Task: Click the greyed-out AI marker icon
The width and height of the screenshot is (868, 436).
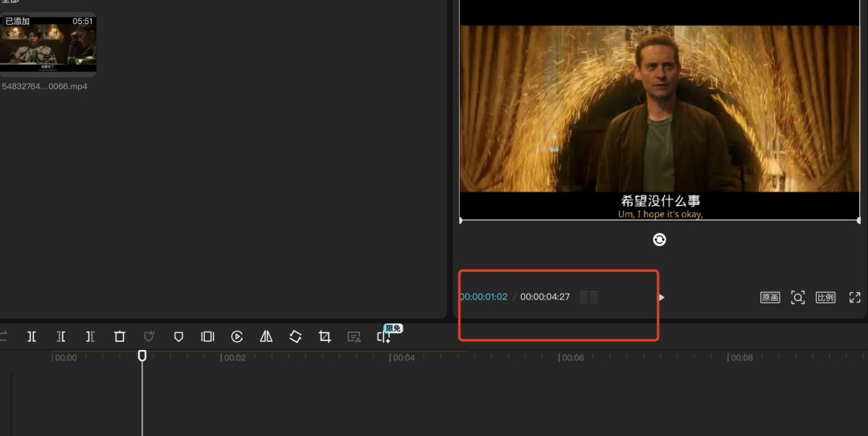Action: [x=149, y=336]
